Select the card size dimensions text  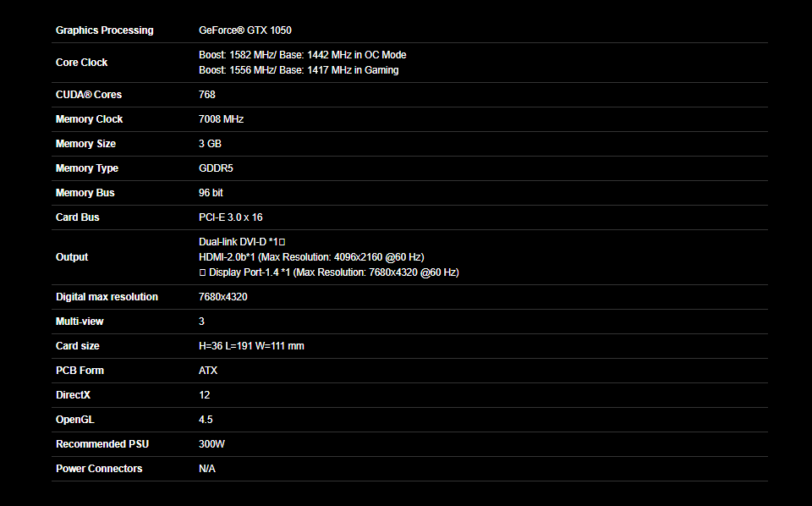pyautogui.click(x=252, y=346)
